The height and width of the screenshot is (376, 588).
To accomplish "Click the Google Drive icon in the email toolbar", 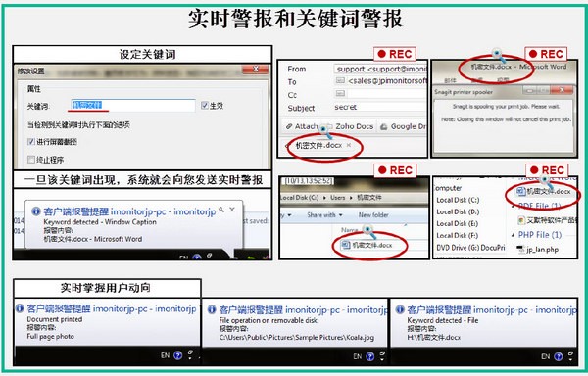I will click(383, 127).
